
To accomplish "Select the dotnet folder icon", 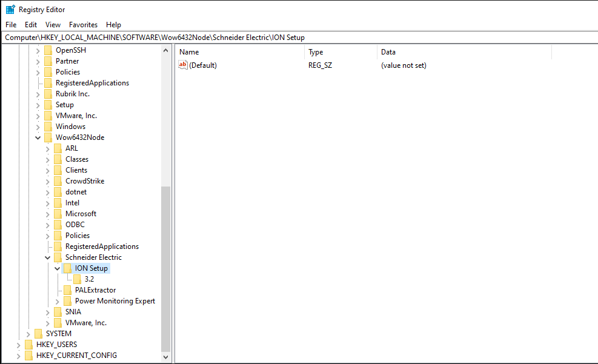I will point(58,192).
